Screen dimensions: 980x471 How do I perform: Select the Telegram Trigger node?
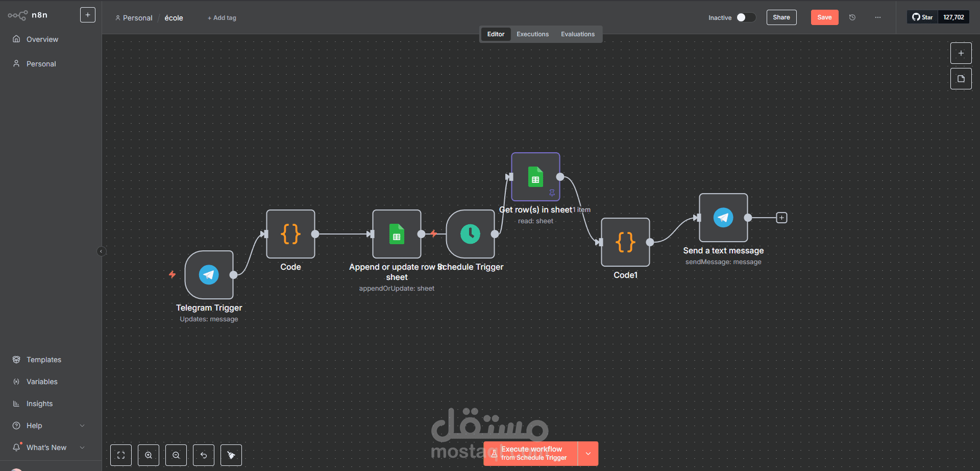[209, 275]
